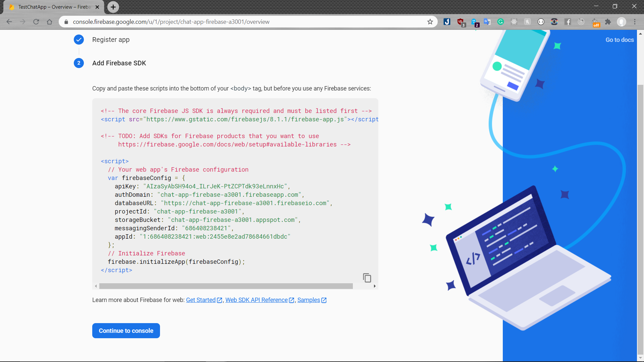
Task: View site security lock information
Action: pos(66,22)
